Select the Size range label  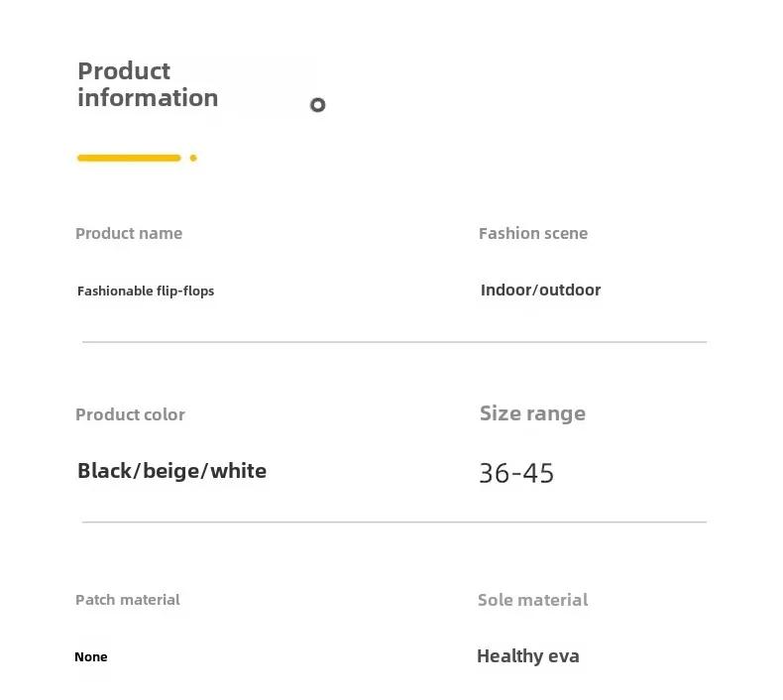(532, 413)
